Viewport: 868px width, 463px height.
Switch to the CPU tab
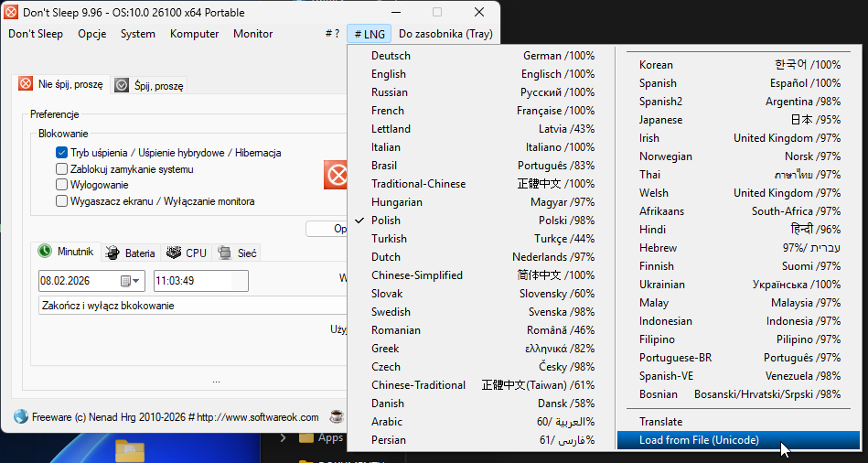(187, 253)
